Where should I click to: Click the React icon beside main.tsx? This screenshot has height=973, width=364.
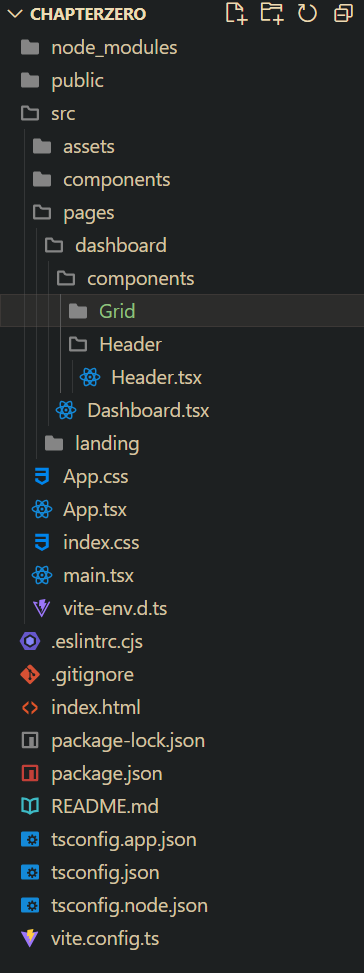click(x=42, y=576)
